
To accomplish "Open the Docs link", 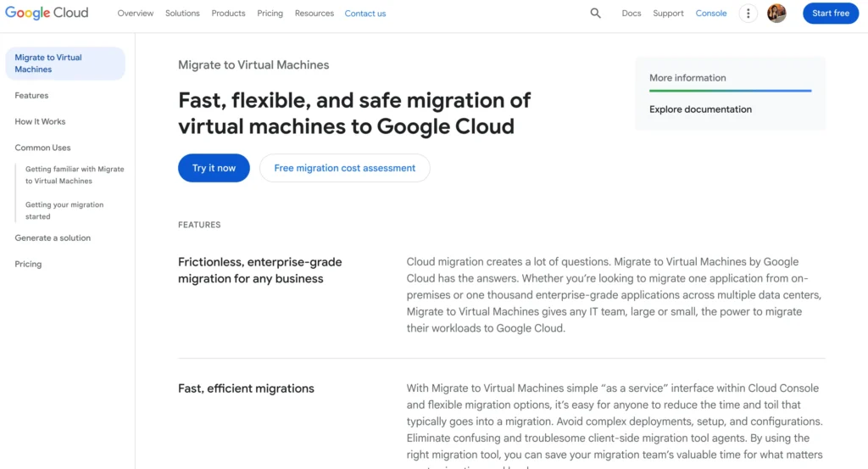I will [x=631, y=14].
